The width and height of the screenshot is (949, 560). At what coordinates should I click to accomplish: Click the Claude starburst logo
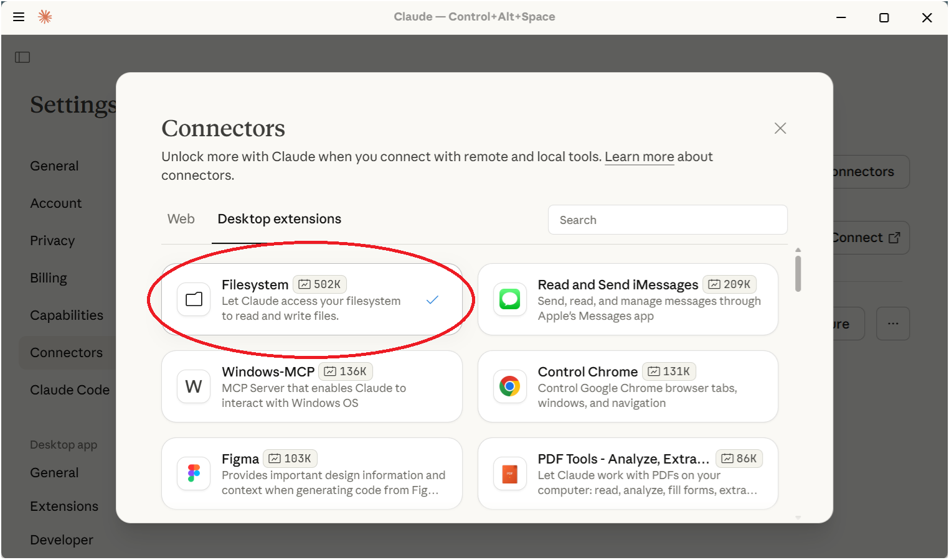coord(45,17)
